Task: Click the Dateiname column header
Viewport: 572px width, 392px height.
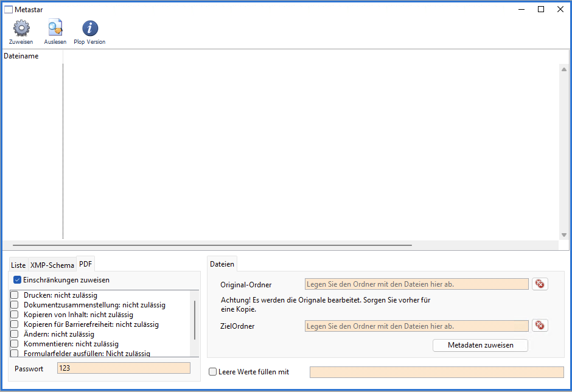Action: point(32,56)
